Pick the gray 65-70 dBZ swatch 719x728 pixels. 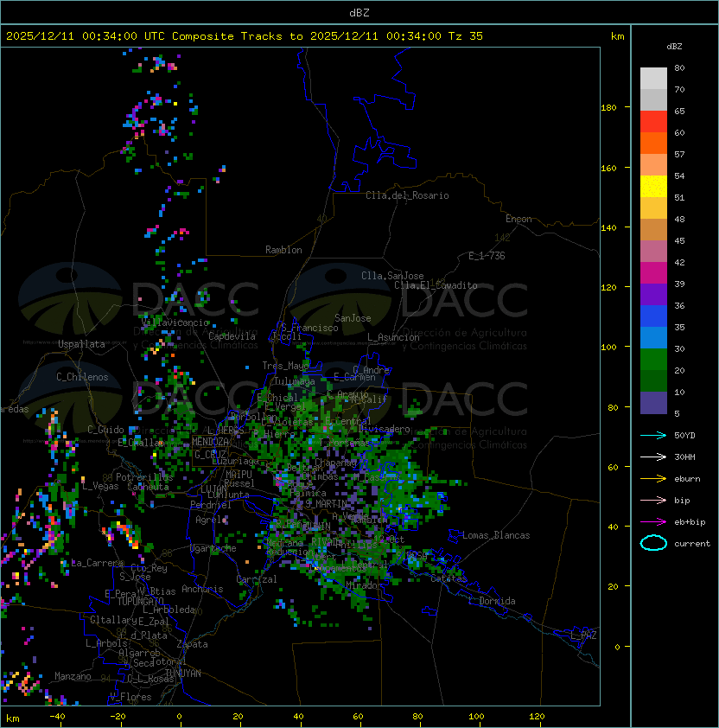point(653,99)
